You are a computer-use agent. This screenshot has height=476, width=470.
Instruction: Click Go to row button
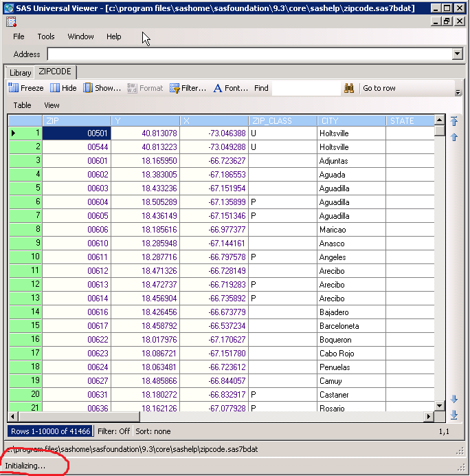coord(379,88)
